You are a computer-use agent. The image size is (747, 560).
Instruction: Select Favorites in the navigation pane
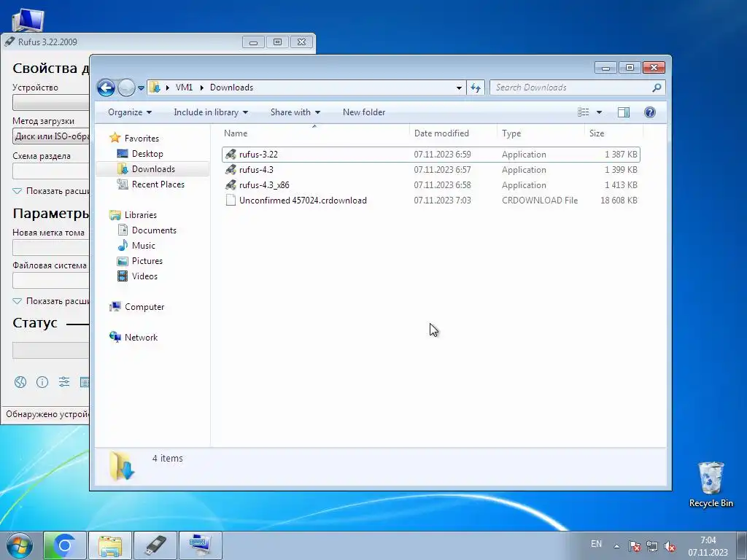pyautogui.click(x=142, y=138)
